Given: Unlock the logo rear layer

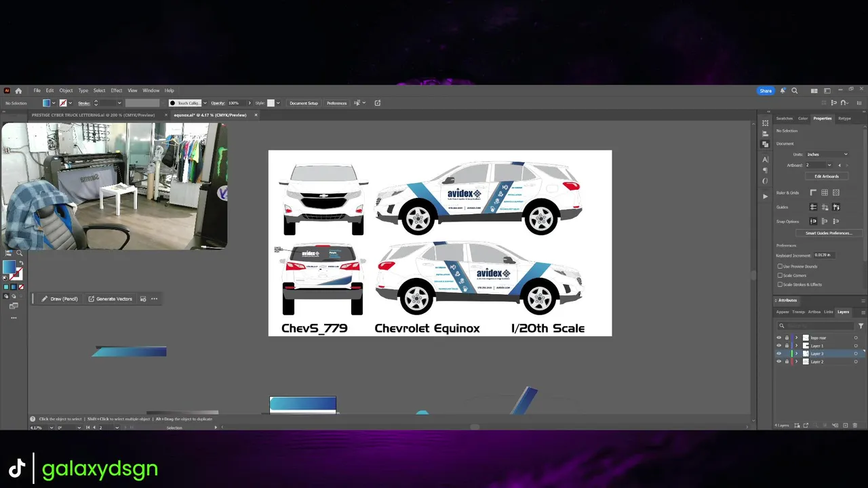Looking at the screenshot, I should pyautogui.click(x=787, y=338).
